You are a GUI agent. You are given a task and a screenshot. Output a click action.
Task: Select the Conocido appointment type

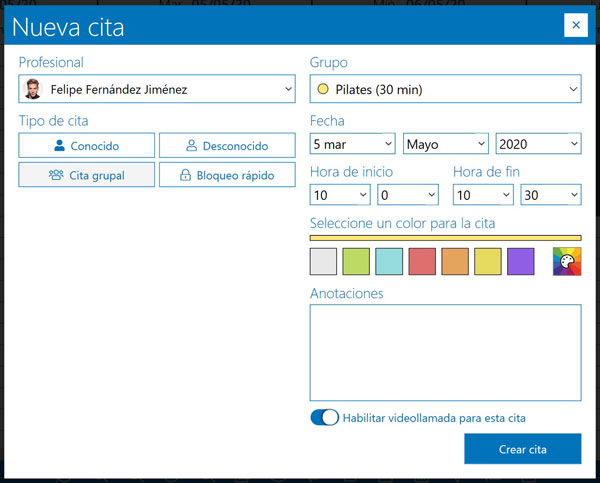pos(86,145)
